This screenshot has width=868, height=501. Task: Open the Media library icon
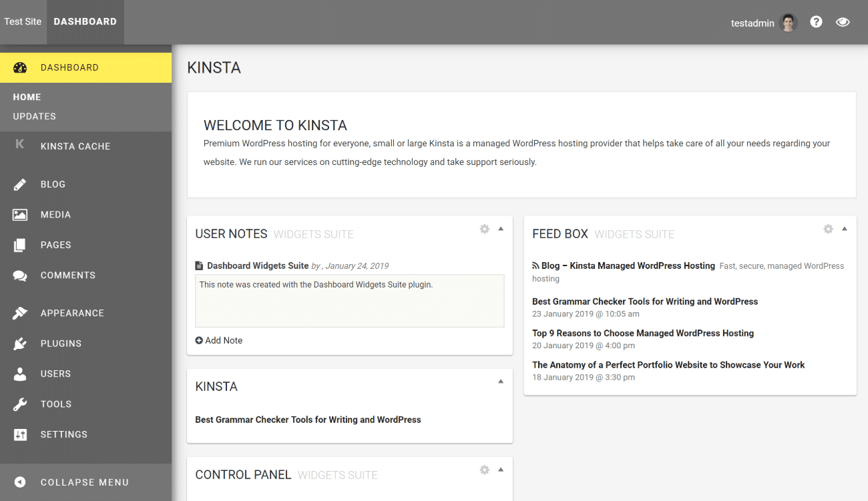pos(19,214)
